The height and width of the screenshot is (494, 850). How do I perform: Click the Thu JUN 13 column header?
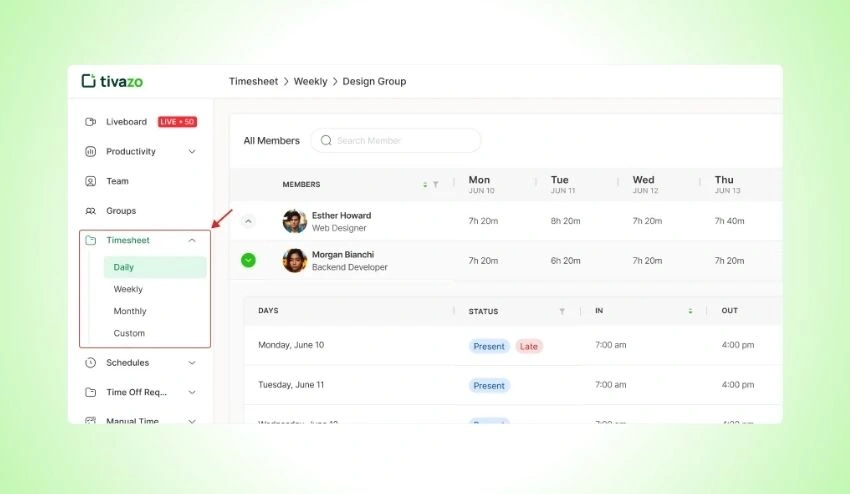tap(727, 184)
